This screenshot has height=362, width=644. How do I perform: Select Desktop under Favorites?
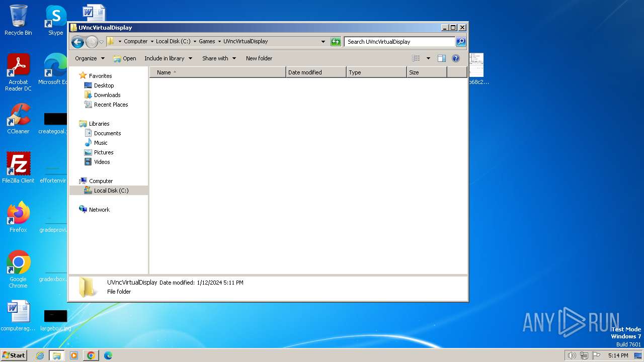[104, 85]
